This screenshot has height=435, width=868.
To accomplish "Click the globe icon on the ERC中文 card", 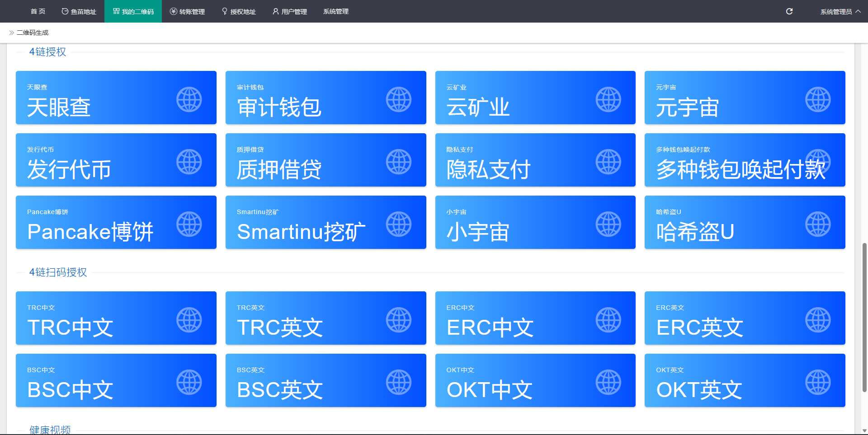I will pos(608,320).
